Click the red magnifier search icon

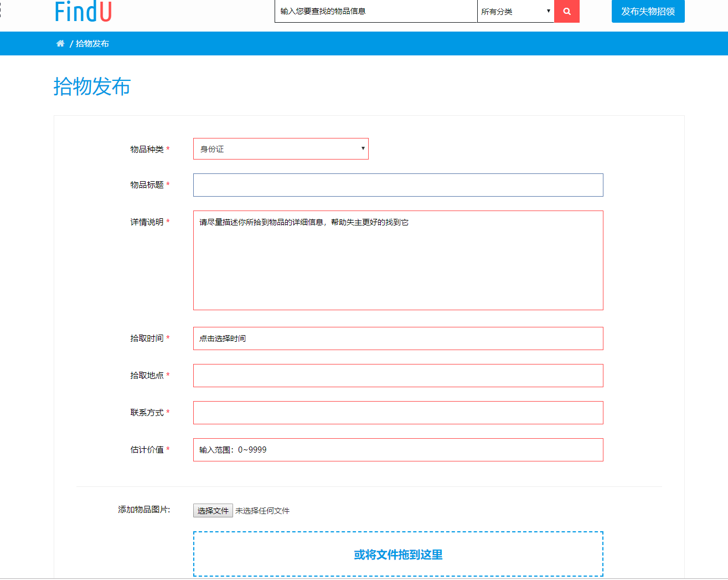pyautogui.click(x=566, y=11)
